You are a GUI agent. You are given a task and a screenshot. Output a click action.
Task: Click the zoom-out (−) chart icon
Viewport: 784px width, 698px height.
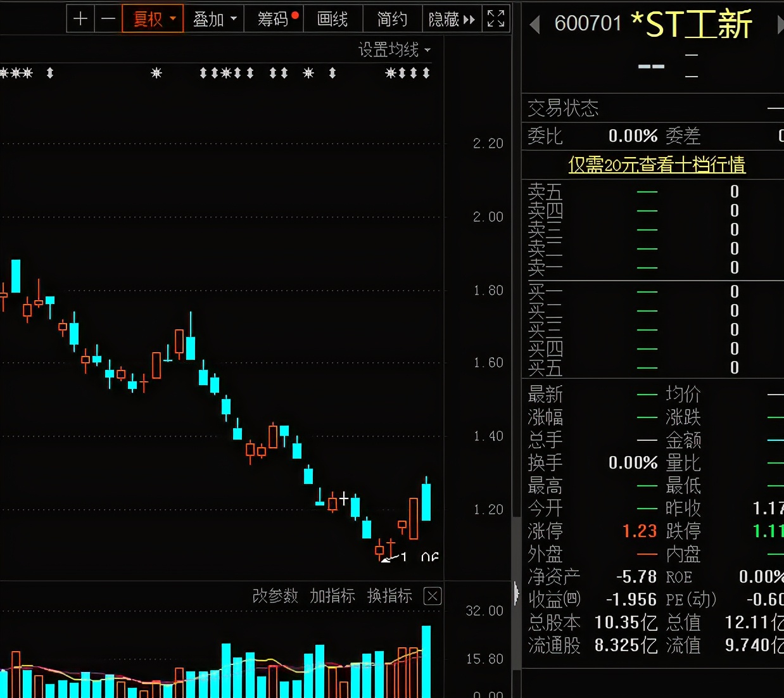click(108, 19)
